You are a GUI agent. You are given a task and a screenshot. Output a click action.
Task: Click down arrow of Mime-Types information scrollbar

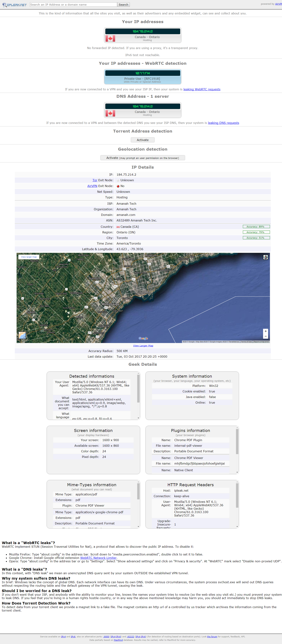pos(138,526)
